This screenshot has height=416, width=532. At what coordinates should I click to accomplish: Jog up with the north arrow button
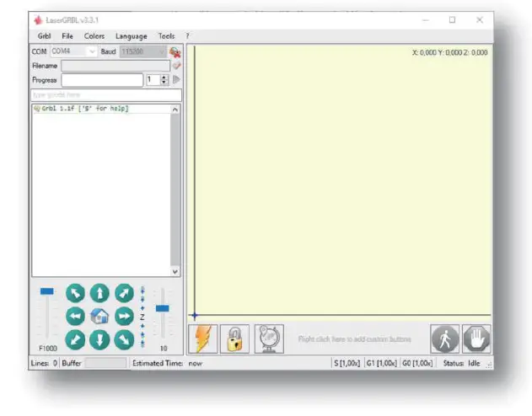point(99,293)
